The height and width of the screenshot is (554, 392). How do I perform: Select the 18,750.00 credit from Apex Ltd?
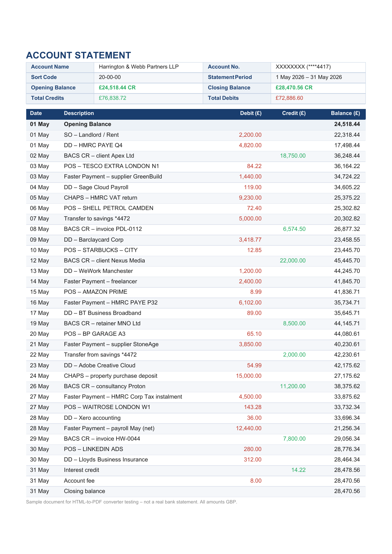point(293,156)
